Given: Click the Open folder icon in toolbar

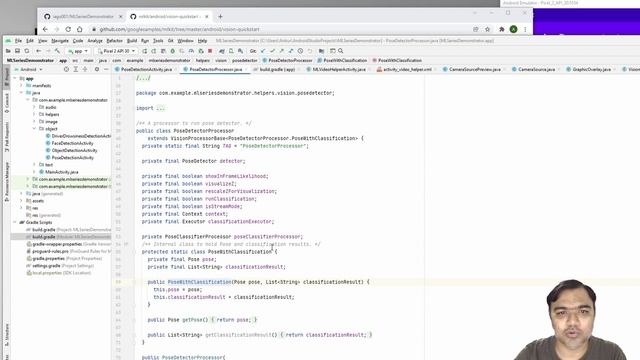Looking at the screenshot, I should (x=8, y=51).
